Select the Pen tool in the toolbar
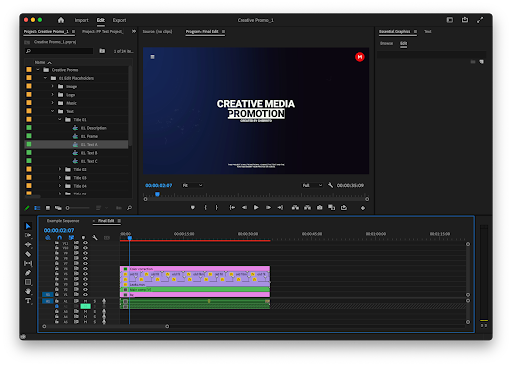Image resolution: width=512 pixels, height=366 pixels. tap(28, 273)
